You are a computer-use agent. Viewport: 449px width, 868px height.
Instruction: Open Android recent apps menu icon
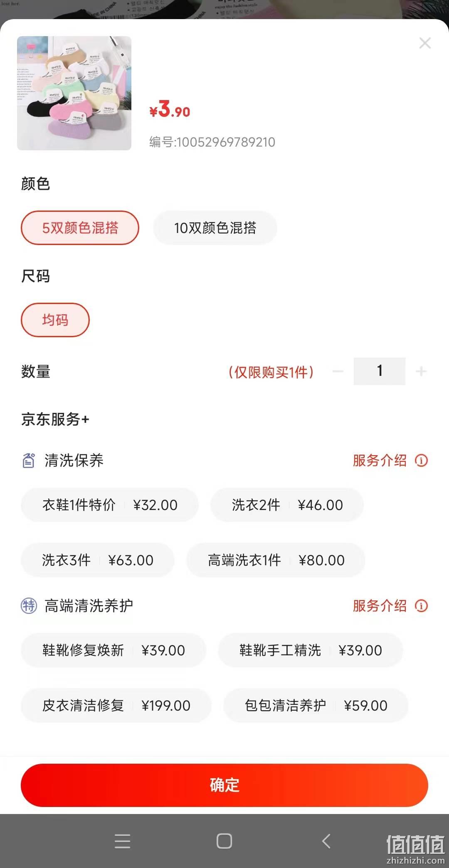[122, 841]
